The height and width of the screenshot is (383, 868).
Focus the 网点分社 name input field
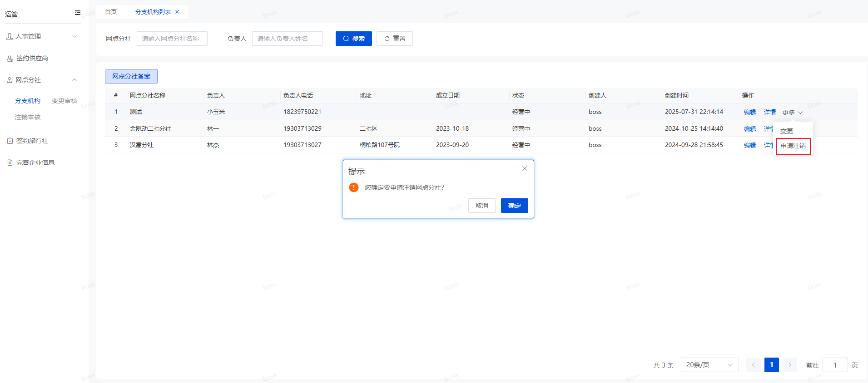click(x=172, y=39)
